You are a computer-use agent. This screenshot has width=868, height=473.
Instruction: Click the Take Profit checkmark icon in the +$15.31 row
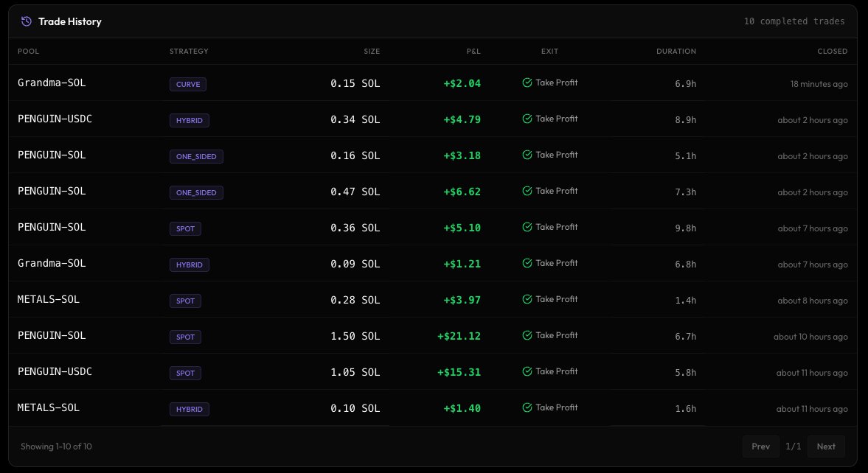527,371
